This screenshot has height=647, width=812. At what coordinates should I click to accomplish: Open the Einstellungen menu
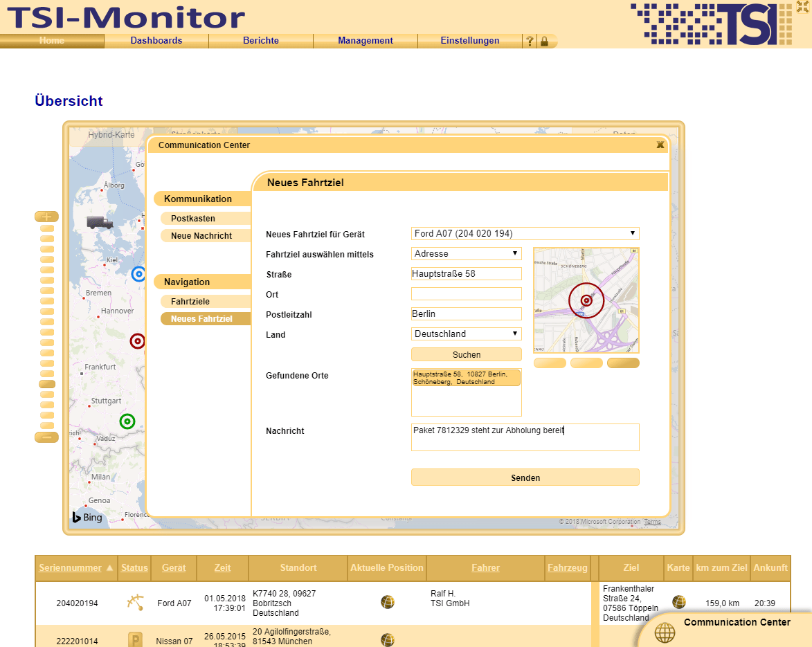coord(470,40)
